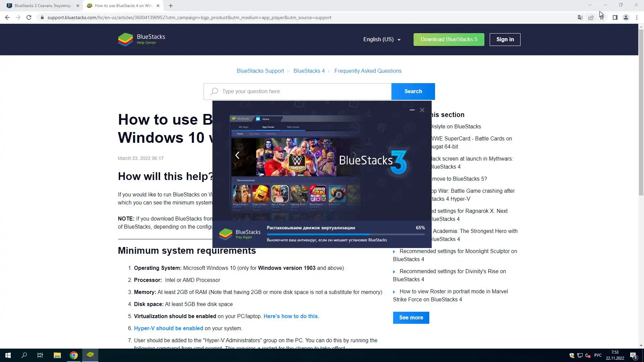This screenshot has height=362, width=644.
Task: Click previous slide arrow in BlueStacks installer
Action: pyautogui.click(x=237, y=155)
